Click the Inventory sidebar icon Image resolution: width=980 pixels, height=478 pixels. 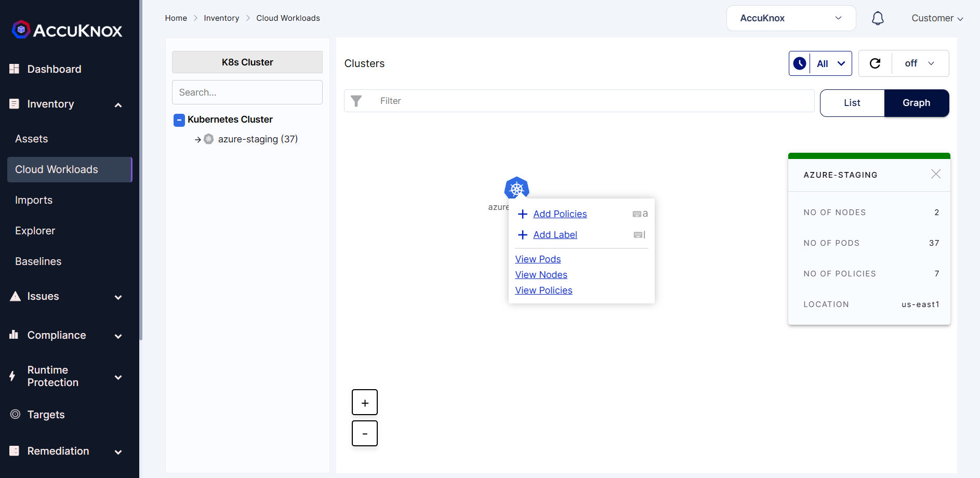point(15,104)
